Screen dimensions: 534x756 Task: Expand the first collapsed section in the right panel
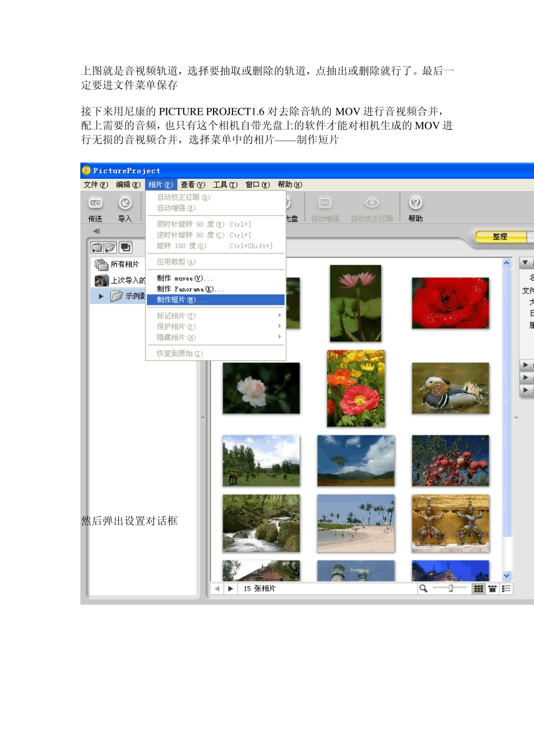click(526, 365)
